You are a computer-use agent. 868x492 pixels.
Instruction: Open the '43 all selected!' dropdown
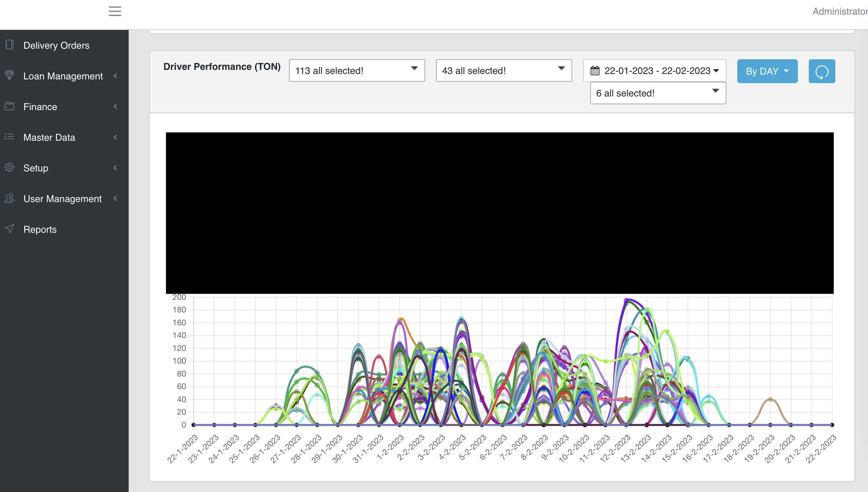504,71
